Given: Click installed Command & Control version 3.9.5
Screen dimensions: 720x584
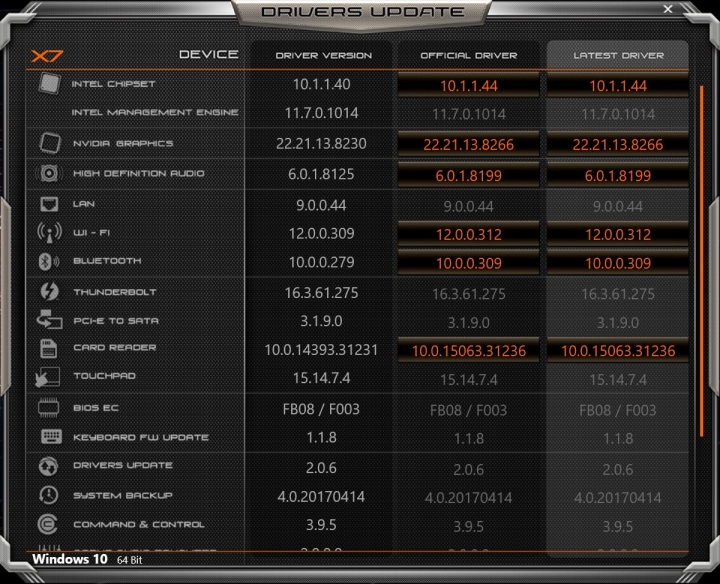Looking at the screenshot, I should 321,524.
